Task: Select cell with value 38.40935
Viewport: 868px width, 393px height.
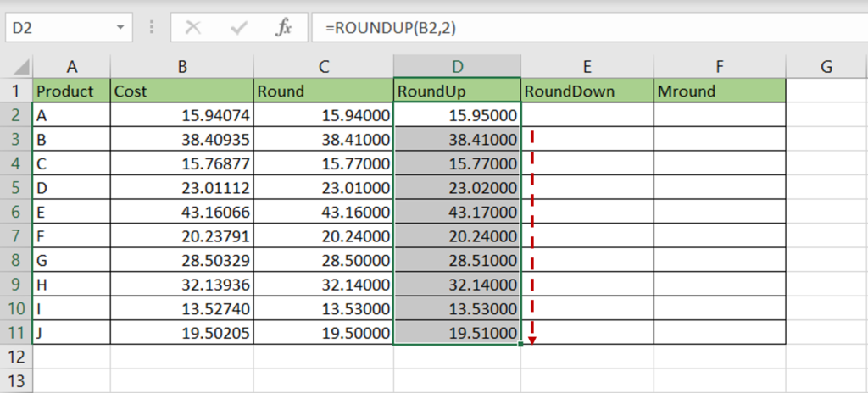Action: tap(182, 140)
